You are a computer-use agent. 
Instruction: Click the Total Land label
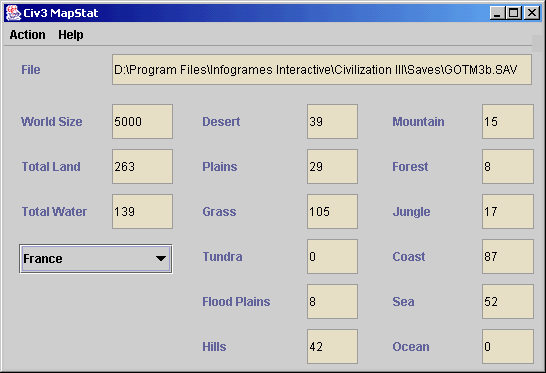[51, 166]
